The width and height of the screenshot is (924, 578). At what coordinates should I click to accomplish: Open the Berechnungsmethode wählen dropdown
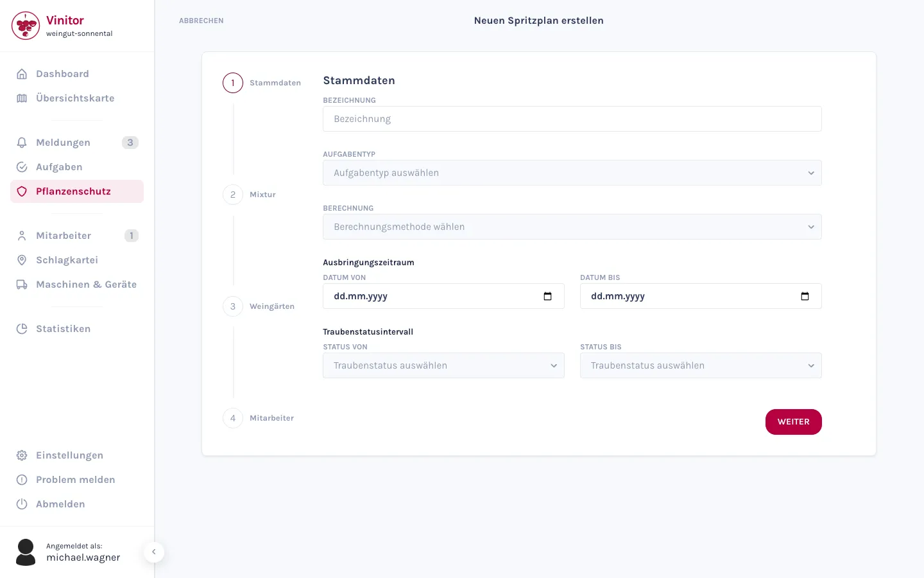(572, 227)
